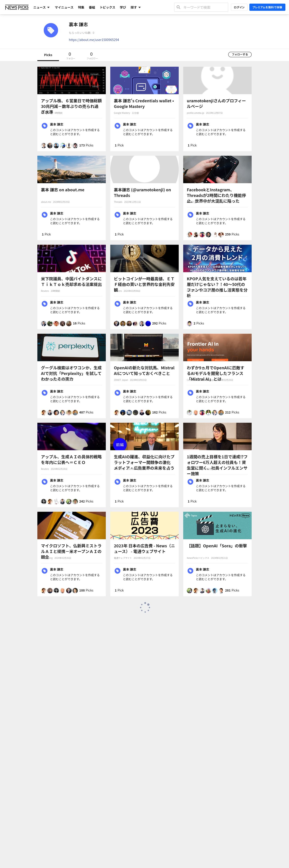Click the NewsPicks logo
This screenshot has width=289, height=868.
[x=17, y=7]
